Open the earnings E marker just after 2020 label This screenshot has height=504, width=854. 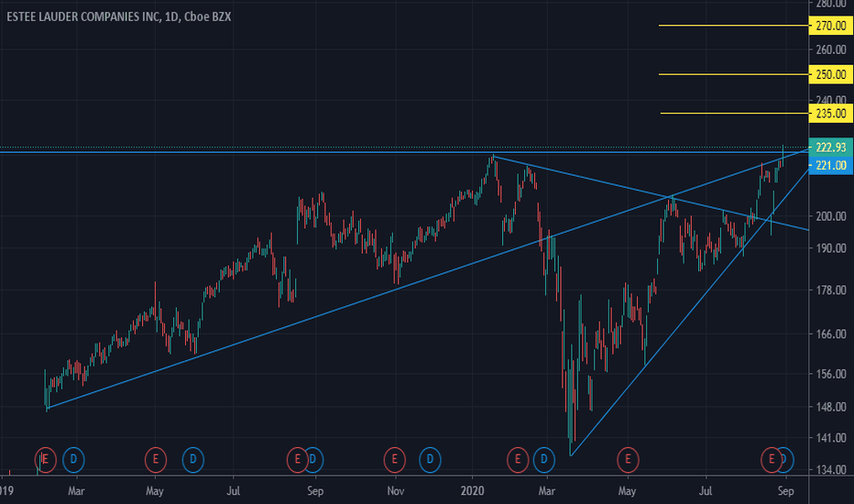(518, 460)
